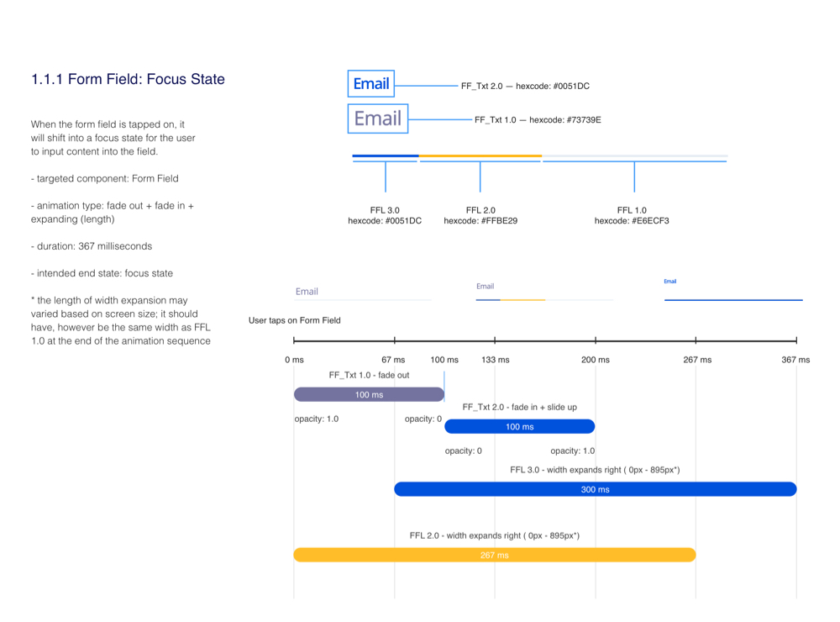Select the purple 100 ms fade out bar
840x622 pixels.
point(369,394)
